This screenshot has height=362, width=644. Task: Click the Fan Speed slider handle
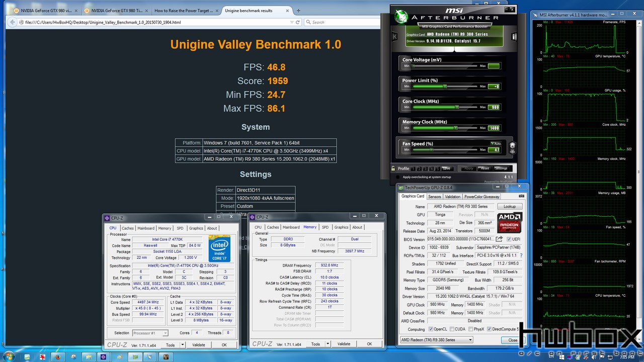430,150
